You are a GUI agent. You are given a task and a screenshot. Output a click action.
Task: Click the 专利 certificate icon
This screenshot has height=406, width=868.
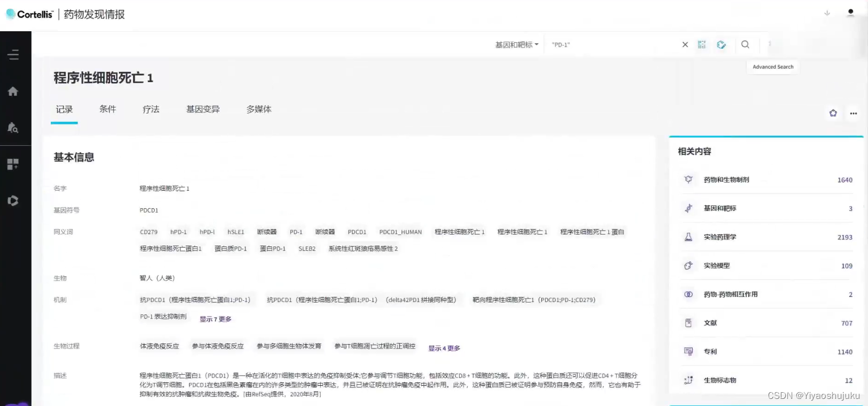pos(689,352)
